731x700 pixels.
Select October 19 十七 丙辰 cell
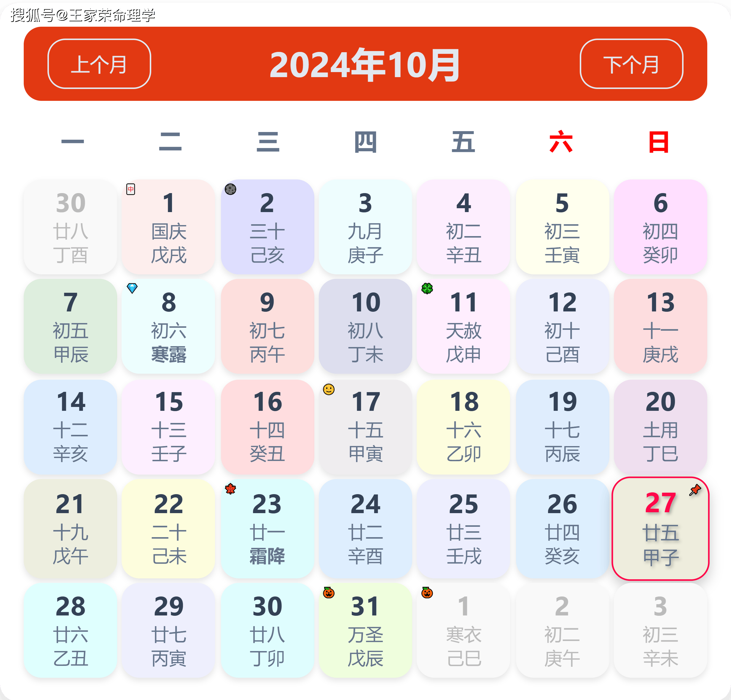click(x=563, y=427)
